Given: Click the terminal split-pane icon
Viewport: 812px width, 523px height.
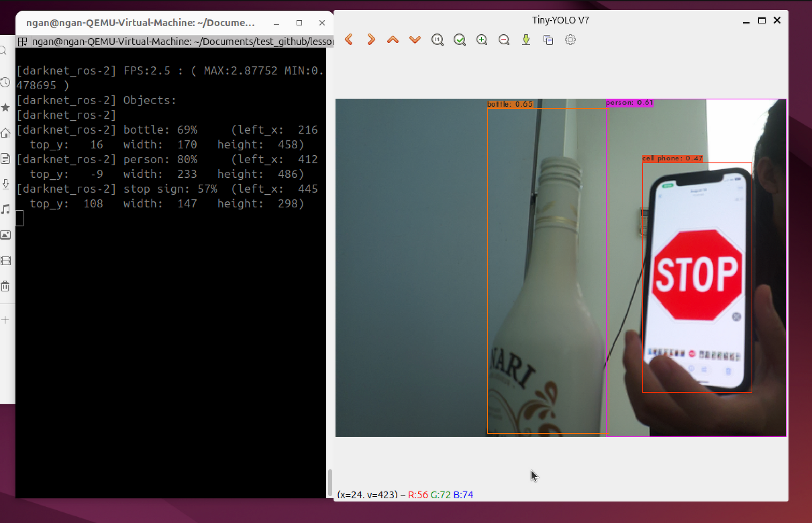Looking at the screenshot, I should point(22,41).
